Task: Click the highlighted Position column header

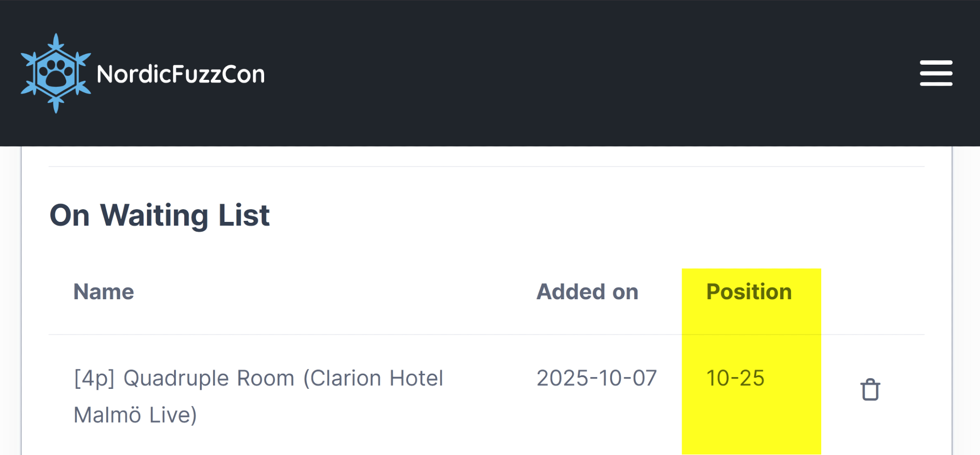Action: (749, 292)
